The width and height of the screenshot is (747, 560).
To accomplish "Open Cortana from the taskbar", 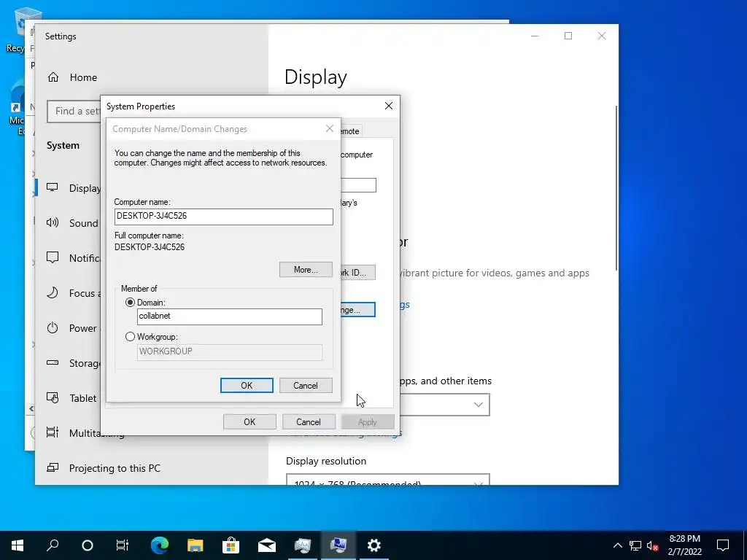I will [88, 545].
